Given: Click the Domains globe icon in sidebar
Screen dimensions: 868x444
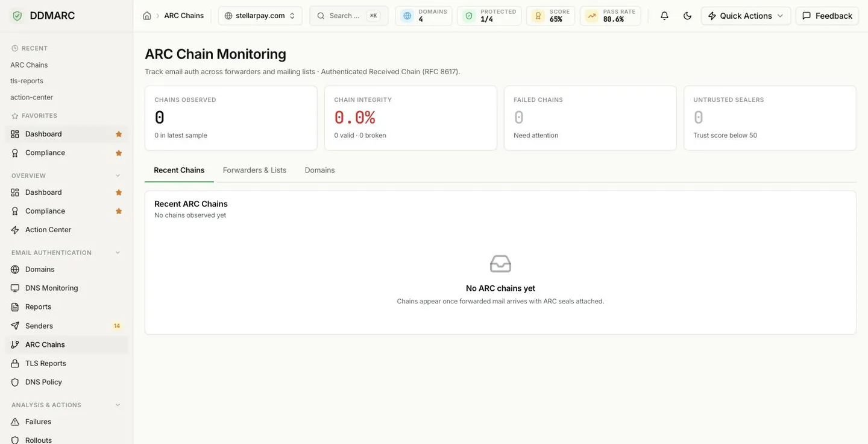Looking at the screenshot, I should point(15,270).
